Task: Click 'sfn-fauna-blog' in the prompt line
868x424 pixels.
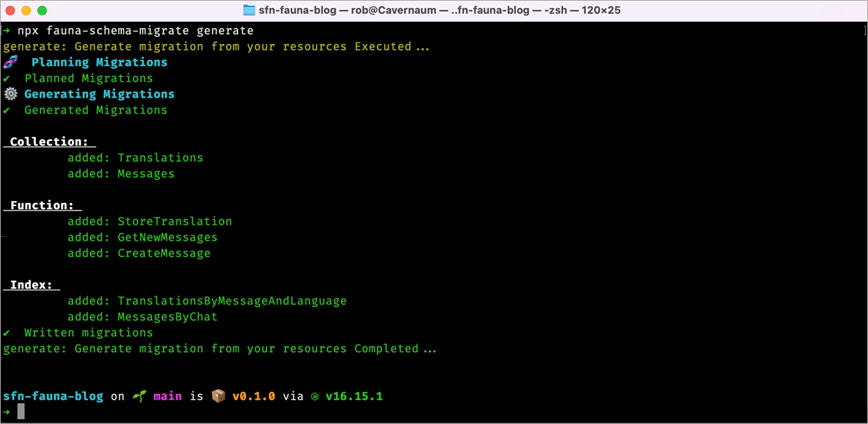Action: point(53,396)
